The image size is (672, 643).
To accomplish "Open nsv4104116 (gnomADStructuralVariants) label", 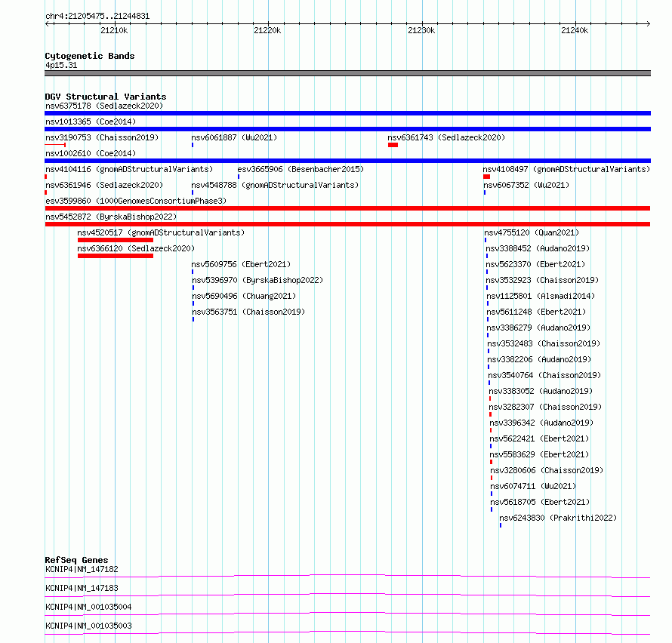I will [129, 169].
